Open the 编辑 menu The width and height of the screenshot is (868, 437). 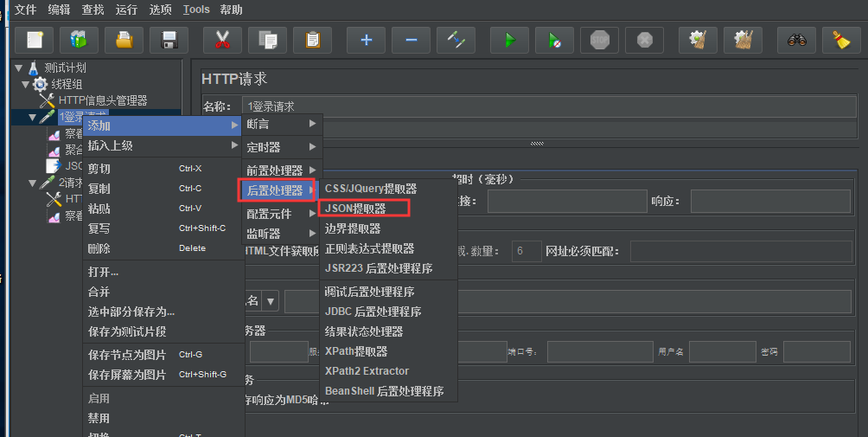point(60,10)
